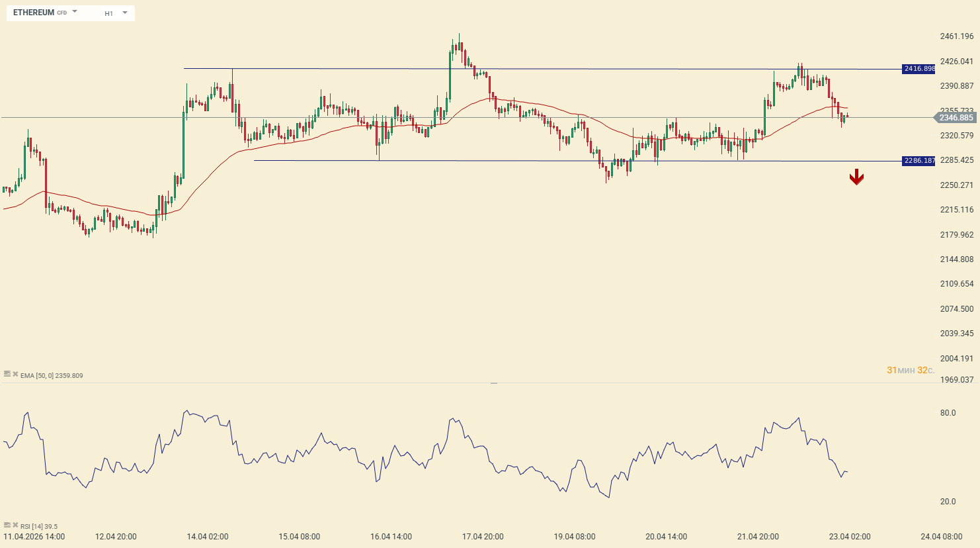This screenshot has width=980, height=548.
Task: Click the RSI [14] indicator label
Action: 38,527
